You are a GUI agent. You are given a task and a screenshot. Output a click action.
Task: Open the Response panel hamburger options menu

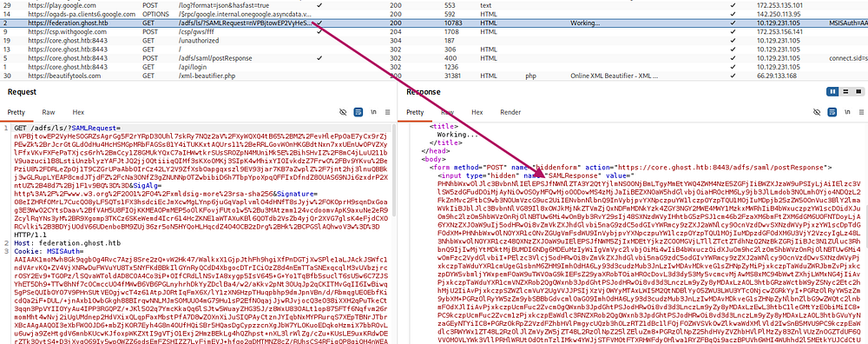[x=861, y=112]
